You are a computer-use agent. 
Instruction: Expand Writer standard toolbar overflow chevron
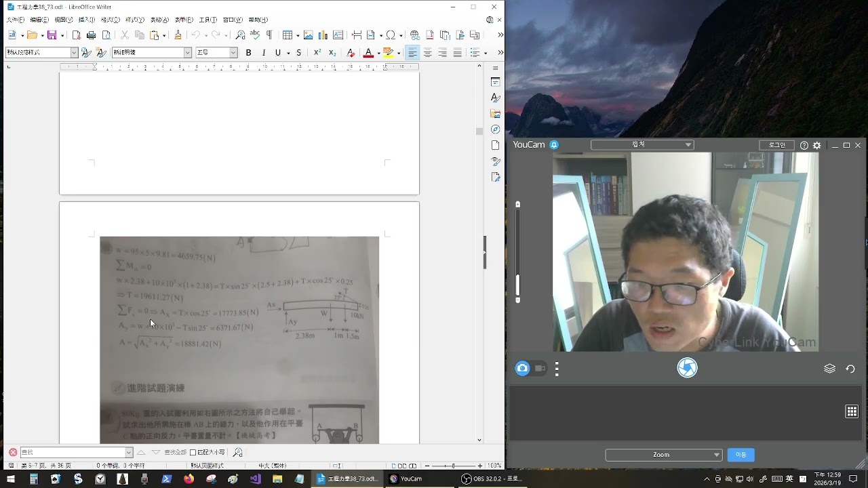(500, 35)
